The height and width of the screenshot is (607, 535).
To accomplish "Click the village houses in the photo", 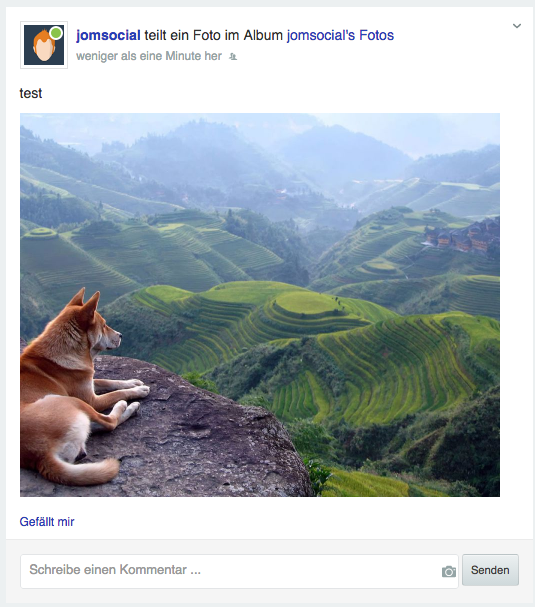I will tap(461, 235).
